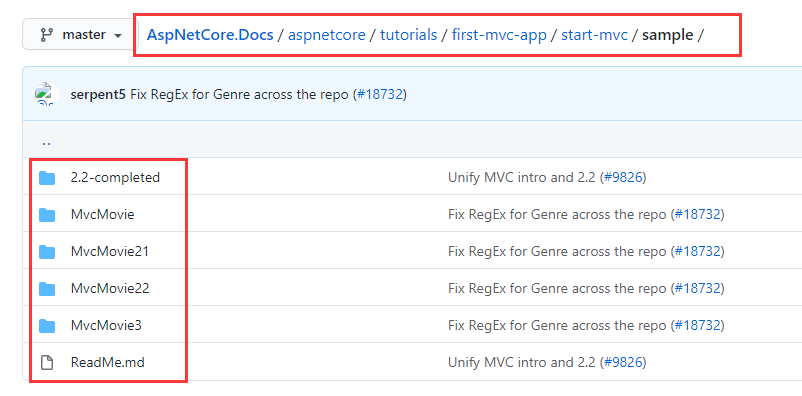Open the MvcMovie3 folder name
The height and width of the screenshot is (396, 802).
(106, 325)
